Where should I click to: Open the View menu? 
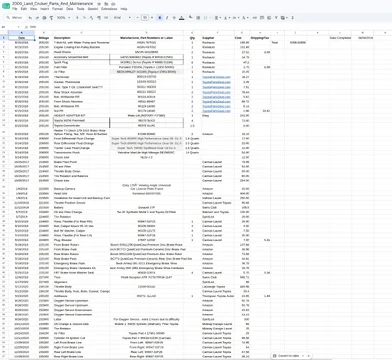34,9
